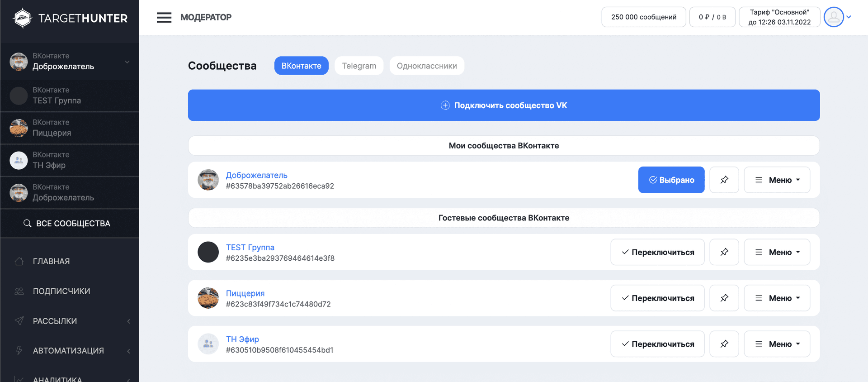868x382 pixels.
Task: Click the 250 000 сообщений counter
Action: click(643, 17)
